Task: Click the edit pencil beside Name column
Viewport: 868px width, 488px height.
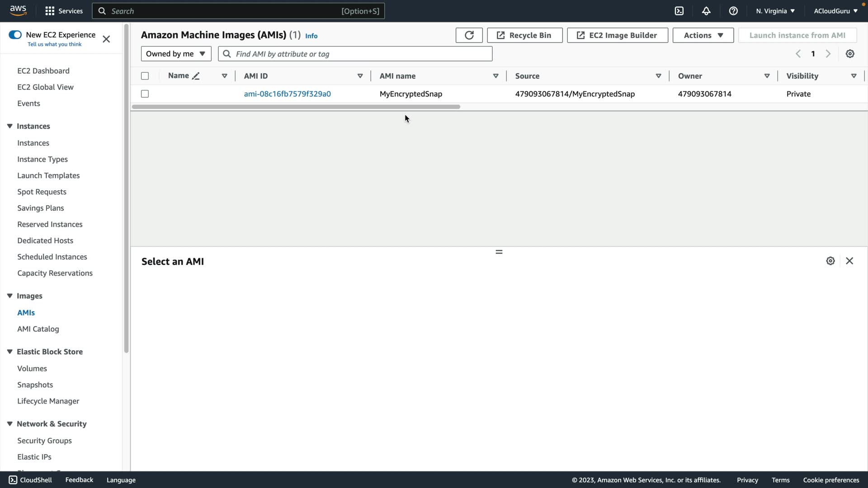Action: (196, 76)
